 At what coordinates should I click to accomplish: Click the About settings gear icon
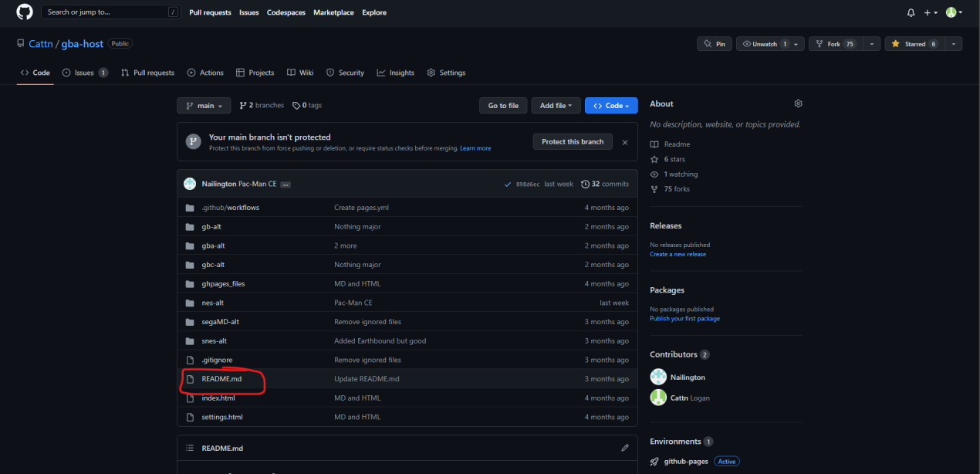click(x=798, y=103)
